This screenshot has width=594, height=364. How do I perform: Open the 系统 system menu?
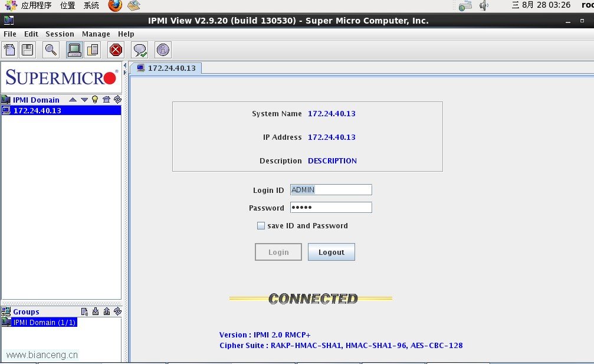[x=91, y=5]
